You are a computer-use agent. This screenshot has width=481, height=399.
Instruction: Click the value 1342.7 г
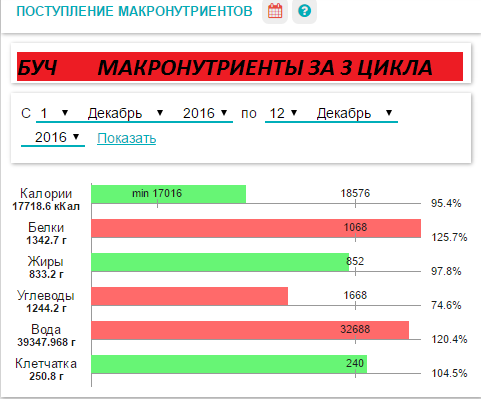[46, 240]
